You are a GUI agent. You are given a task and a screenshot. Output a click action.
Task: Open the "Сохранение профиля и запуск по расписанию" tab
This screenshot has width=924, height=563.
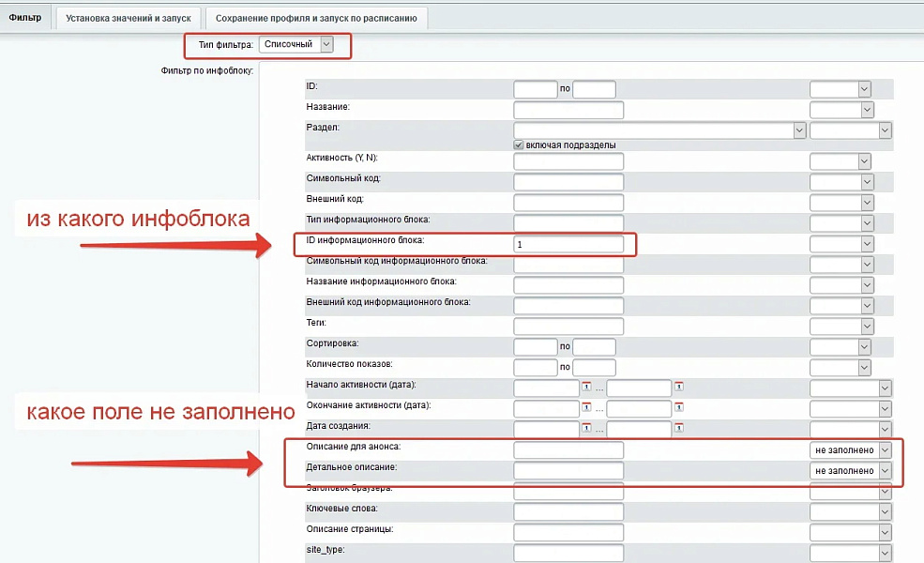point(316,17)
